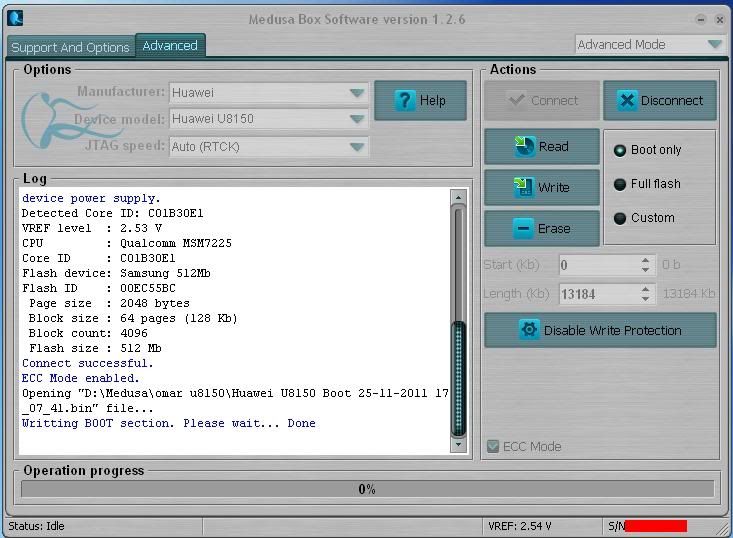733x538 pixels.
Task: Click the log scroll up arrow
Action: pyautogui.click(x=459, y=197)
